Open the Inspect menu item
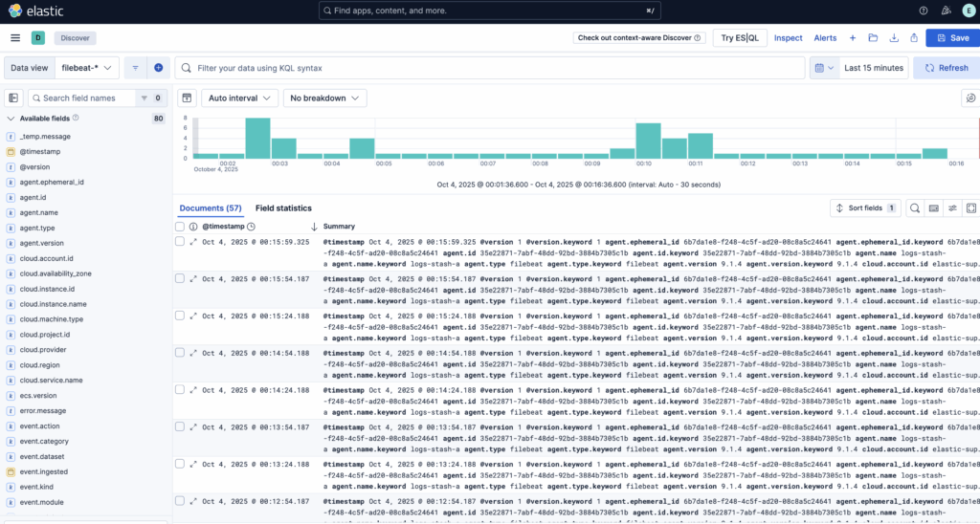 (x=788, y=38)
